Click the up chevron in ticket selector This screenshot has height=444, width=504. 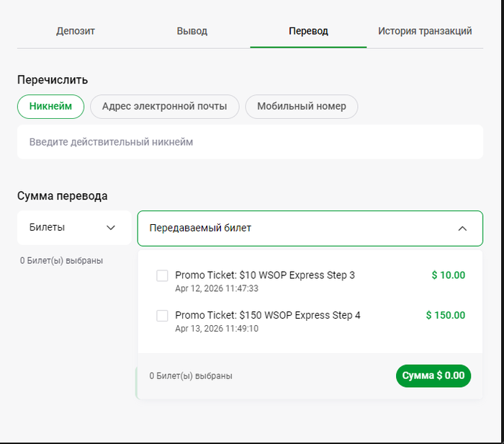[x=462, y=228]
